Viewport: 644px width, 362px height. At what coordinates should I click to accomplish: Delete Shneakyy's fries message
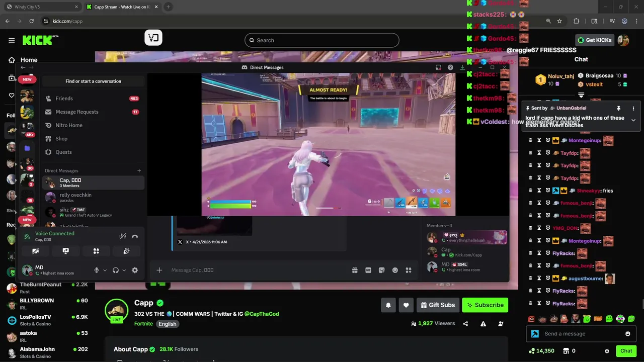click(x=530, y=191)
